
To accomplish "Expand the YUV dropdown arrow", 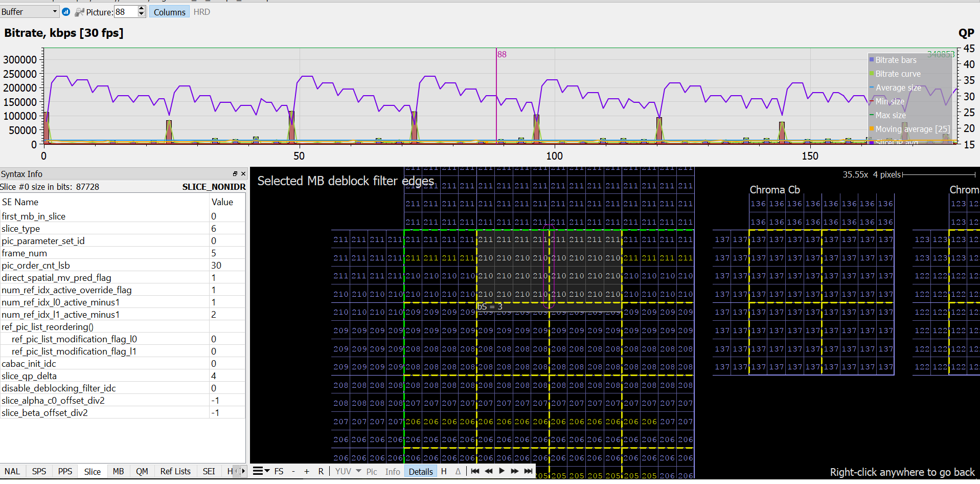I will coord(358,471).
